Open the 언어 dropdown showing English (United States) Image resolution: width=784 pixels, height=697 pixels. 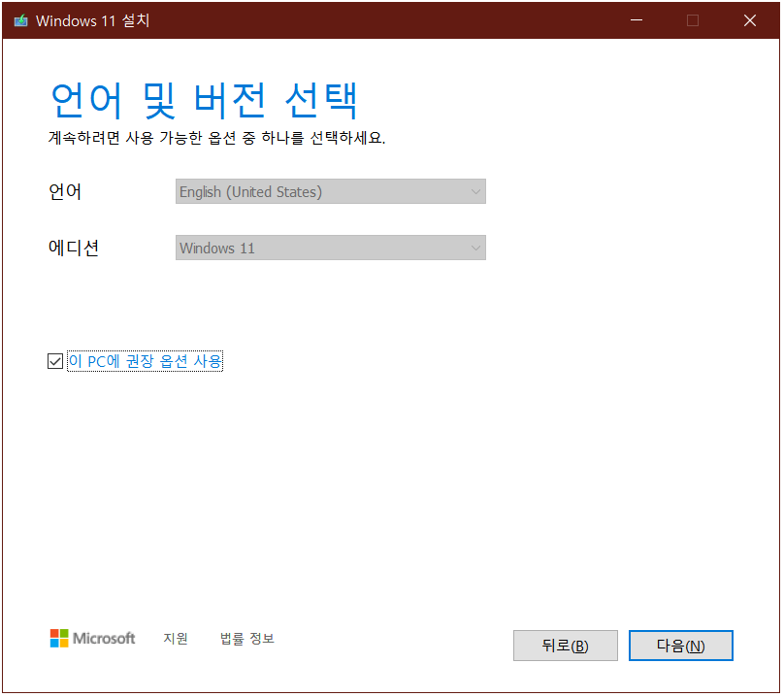click(331, 191)
